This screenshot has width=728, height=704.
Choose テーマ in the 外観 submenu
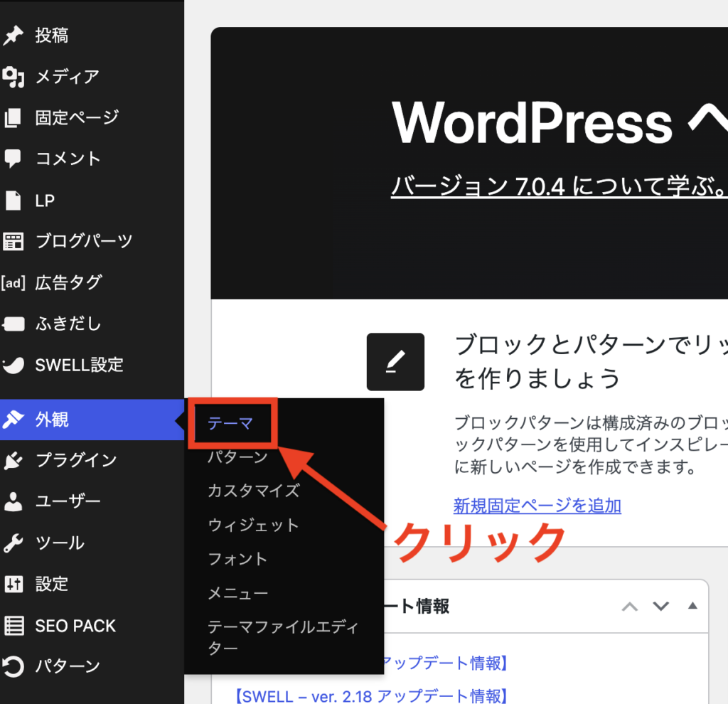230,423
